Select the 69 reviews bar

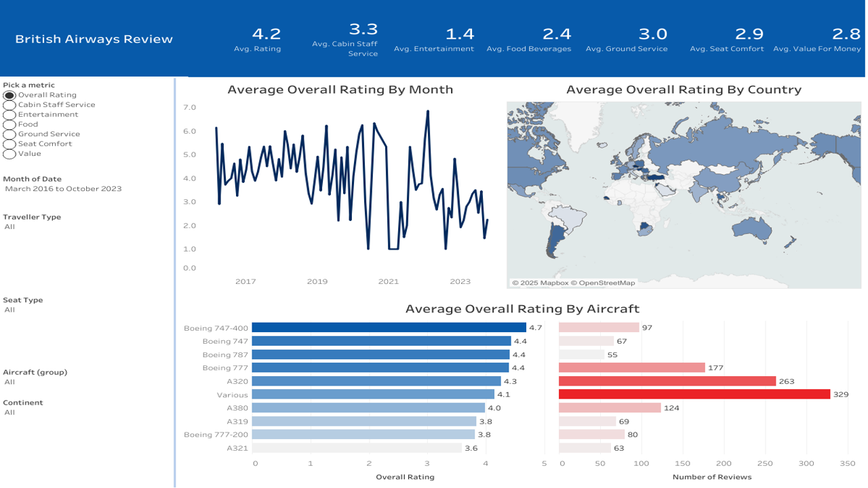pyautogui.click(x=587, y=421)
